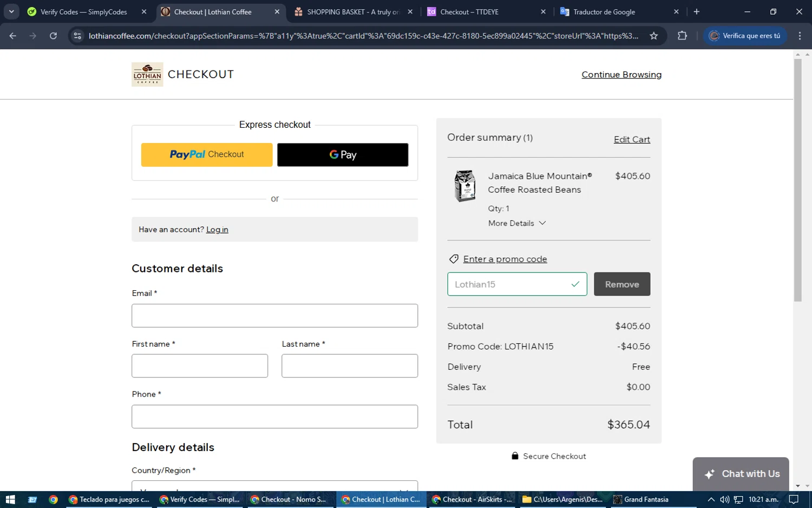
Task: Reload the checkout page
Action: tap(53, 36)
